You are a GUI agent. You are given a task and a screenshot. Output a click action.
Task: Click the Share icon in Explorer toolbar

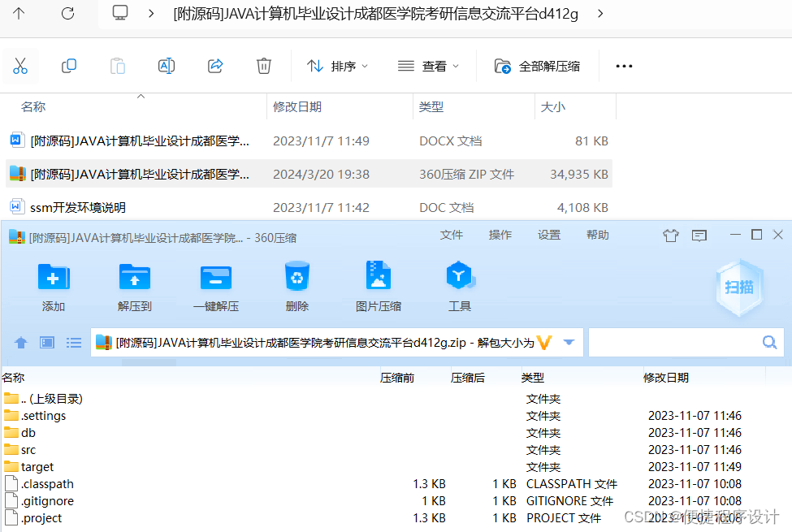click(215, 66)
